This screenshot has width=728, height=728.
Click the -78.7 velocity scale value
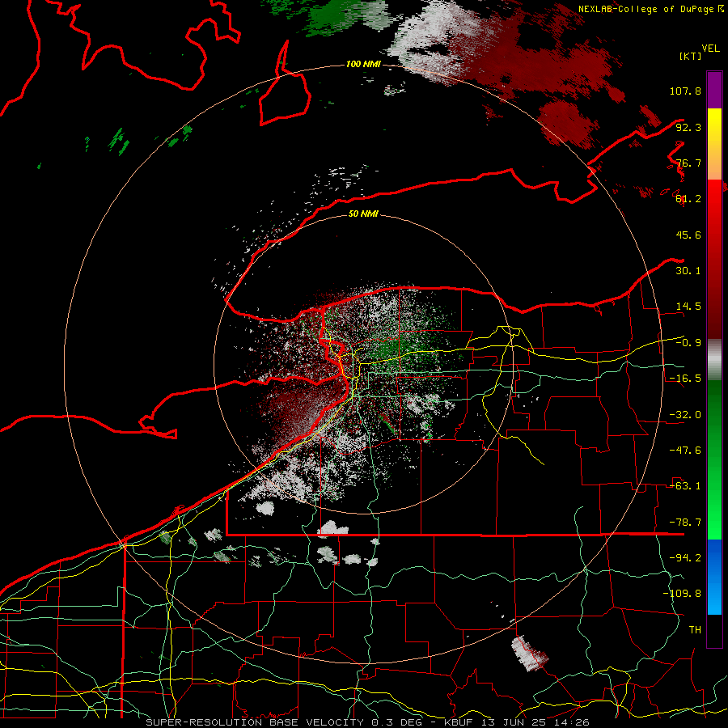coord(685,523)
